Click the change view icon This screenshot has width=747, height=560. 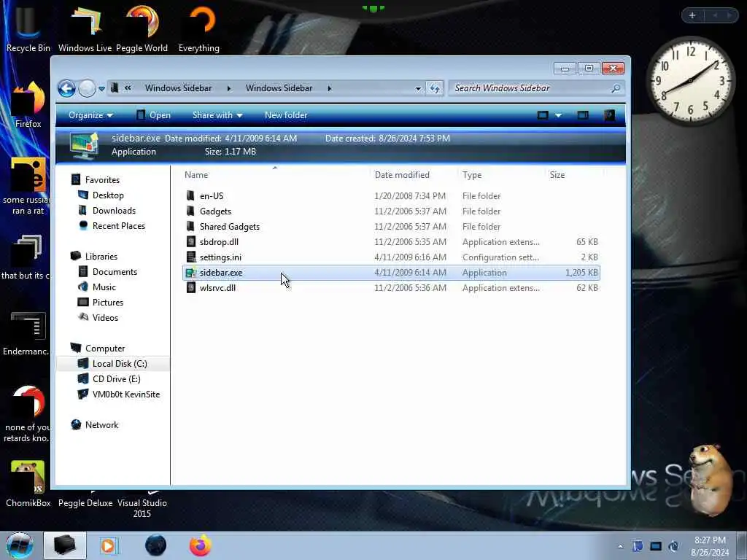pos(543,115)
